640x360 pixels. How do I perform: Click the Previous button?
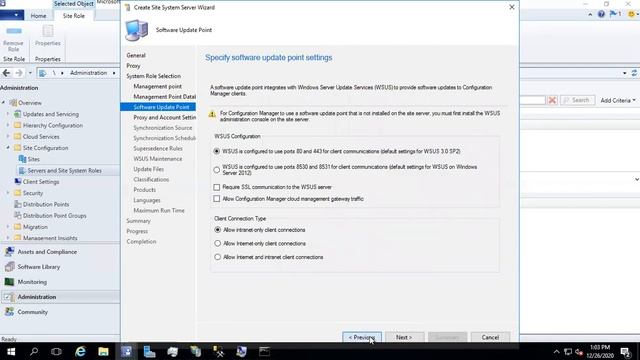[362, 337]
